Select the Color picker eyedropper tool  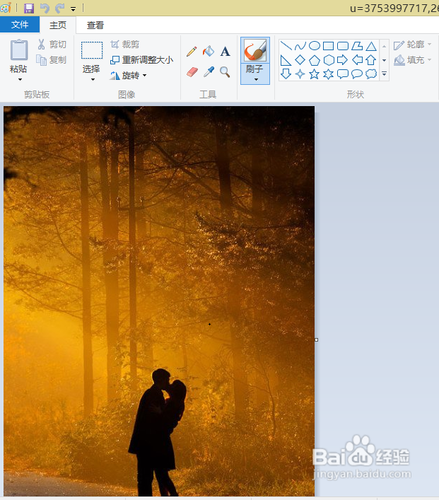tap(208, 72)
